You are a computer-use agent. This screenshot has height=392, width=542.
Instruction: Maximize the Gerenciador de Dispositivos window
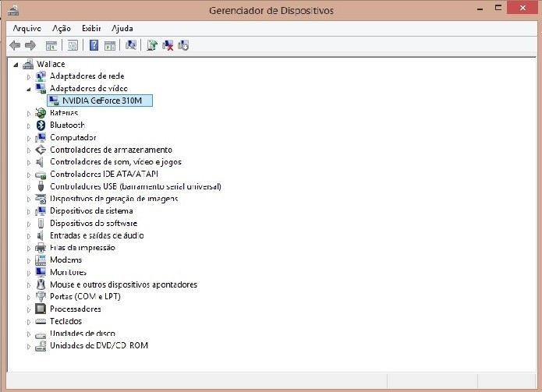(x=498, y=8)
